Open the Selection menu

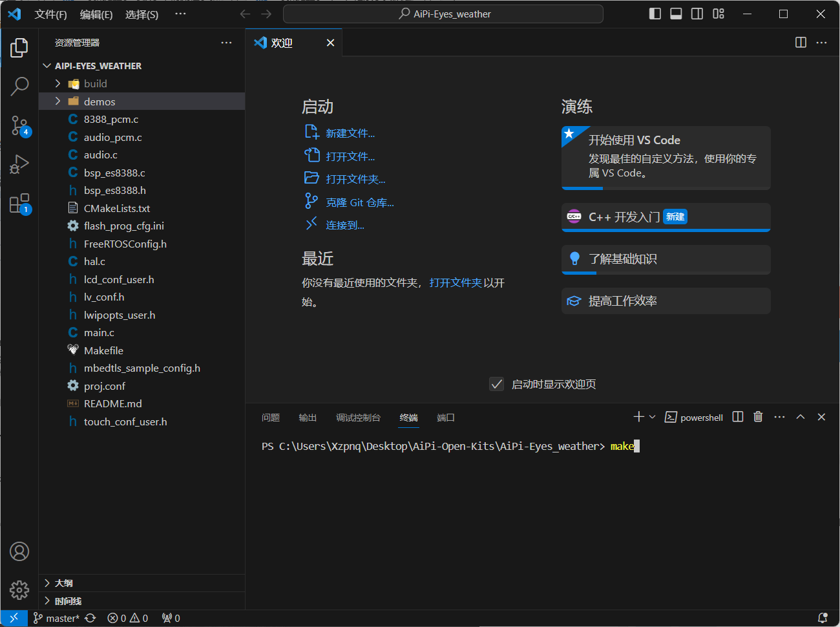tap(142, 14)
